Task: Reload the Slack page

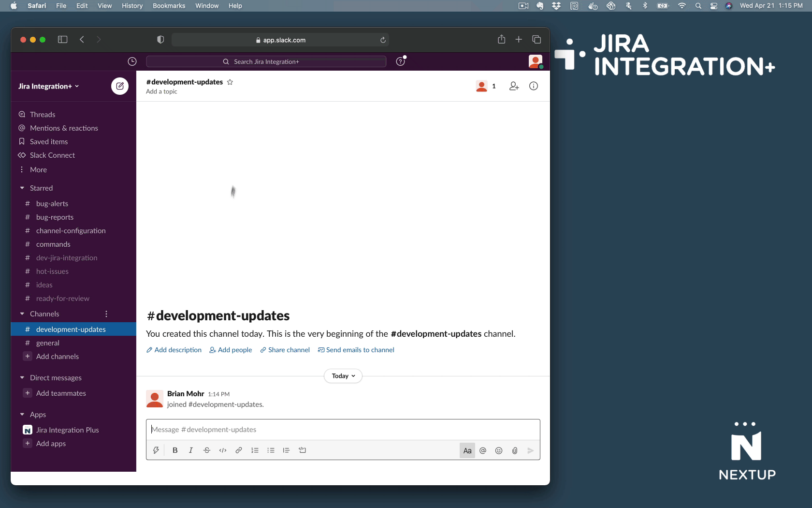Action: click(383, 40)
